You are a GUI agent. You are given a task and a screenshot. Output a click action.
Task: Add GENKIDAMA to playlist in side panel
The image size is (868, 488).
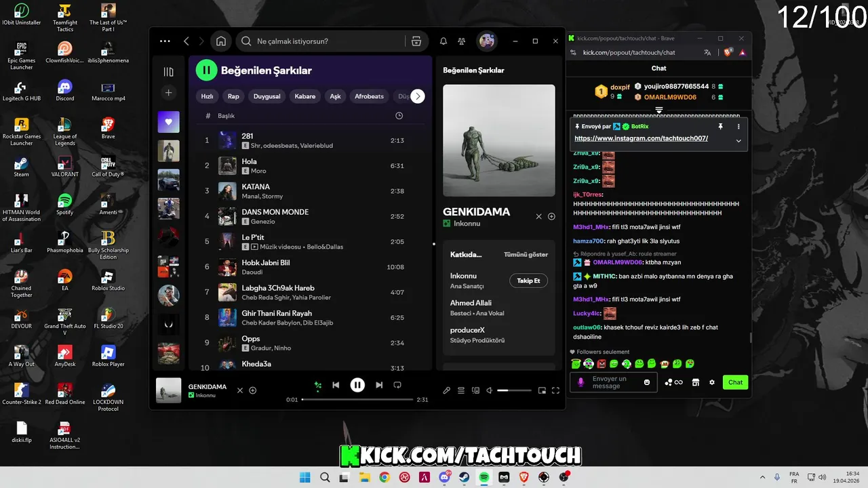point(551,216)
